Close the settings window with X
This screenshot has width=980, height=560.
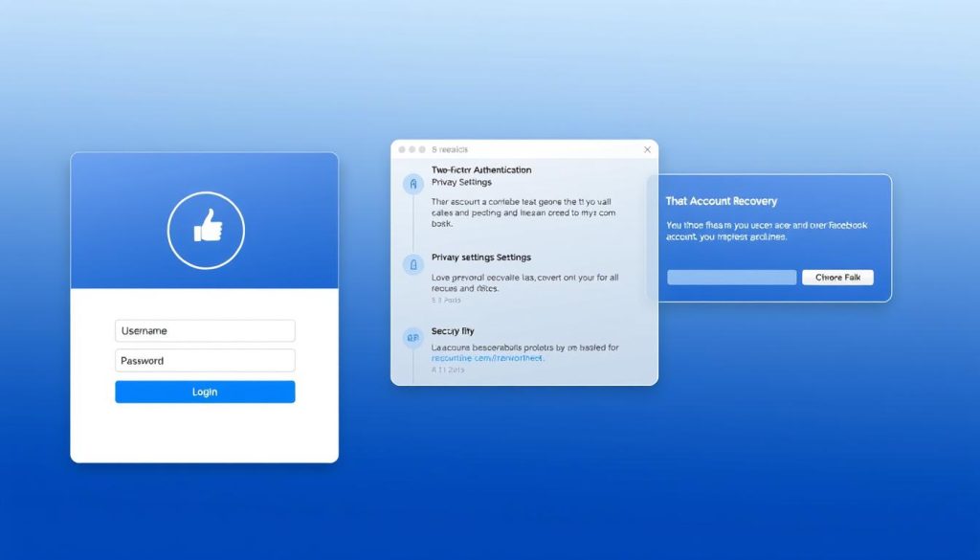[648, 149]
